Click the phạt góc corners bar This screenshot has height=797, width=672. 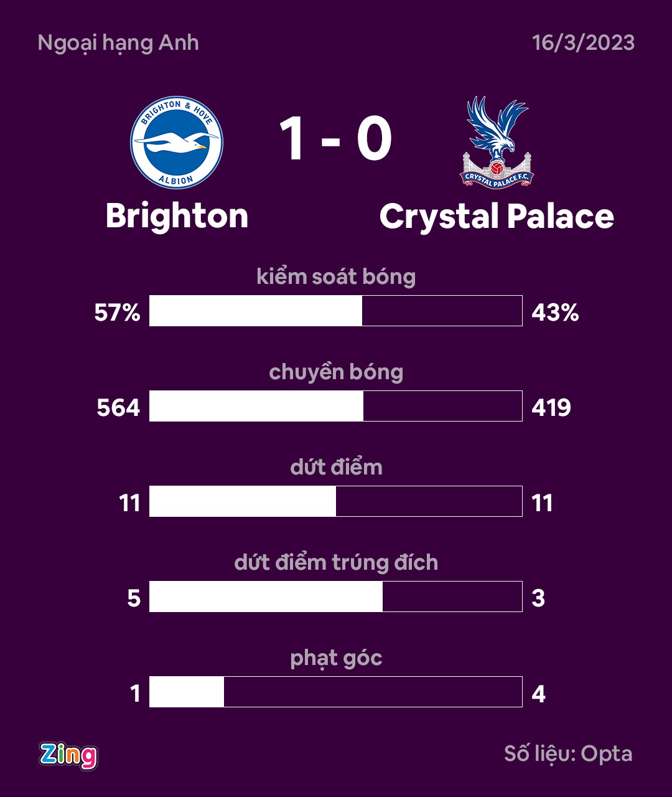(335, 692)
